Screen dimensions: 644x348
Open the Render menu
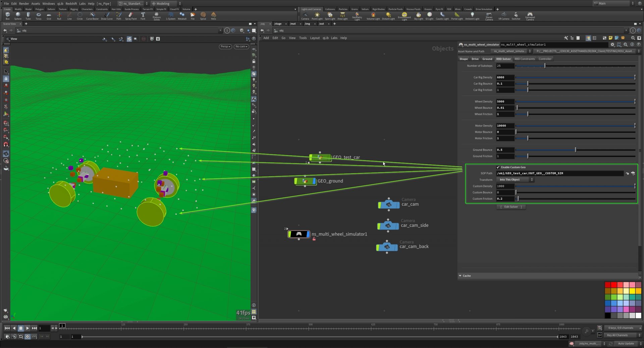[x=24, y=3]
